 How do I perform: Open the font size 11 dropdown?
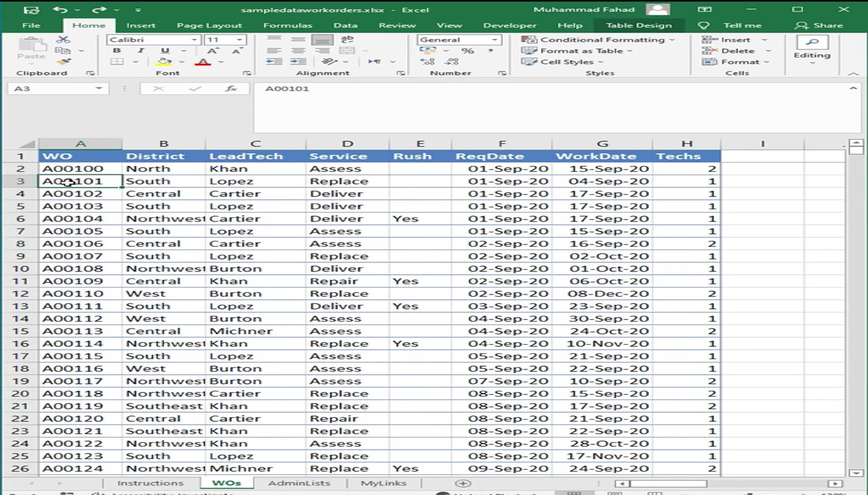tap(239, 40)
